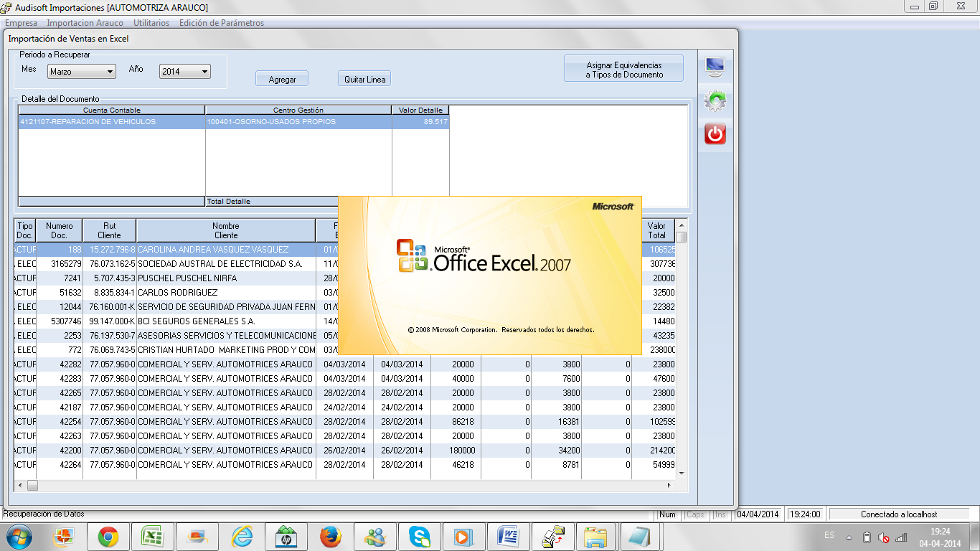
Task: Click Rut cell 8.835.834-1
Action: point(109,293)
